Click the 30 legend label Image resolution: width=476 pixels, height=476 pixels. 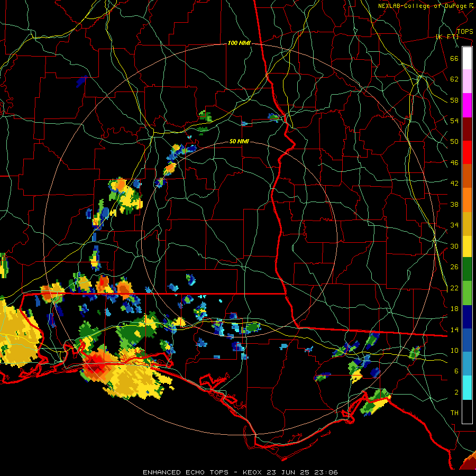454,246
